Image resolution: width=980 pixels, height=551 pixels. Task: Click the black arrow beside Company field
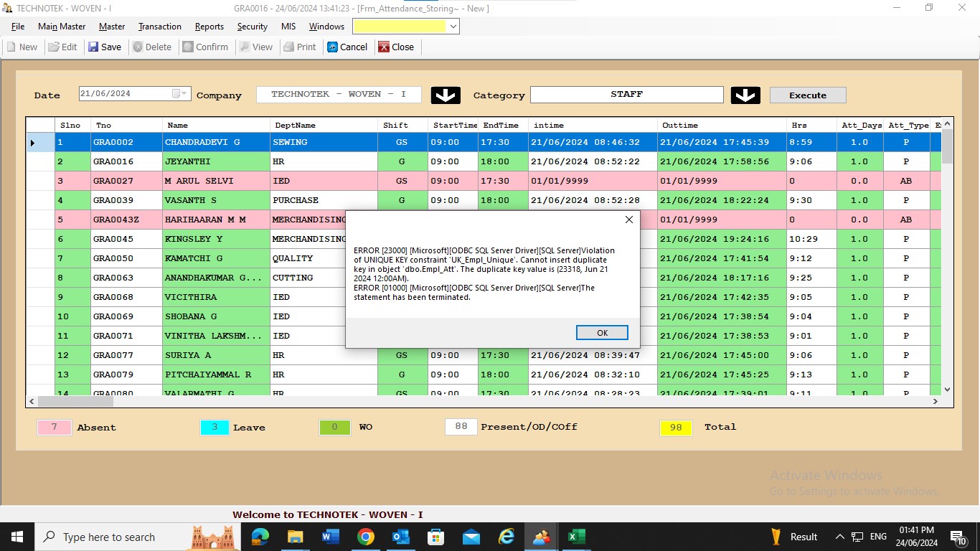point(446,95)
